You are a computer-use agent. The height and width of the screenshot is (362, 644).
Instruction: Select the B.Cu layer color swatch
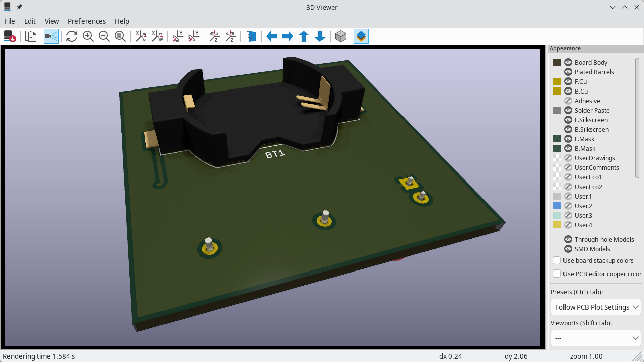tap(557, 91)
